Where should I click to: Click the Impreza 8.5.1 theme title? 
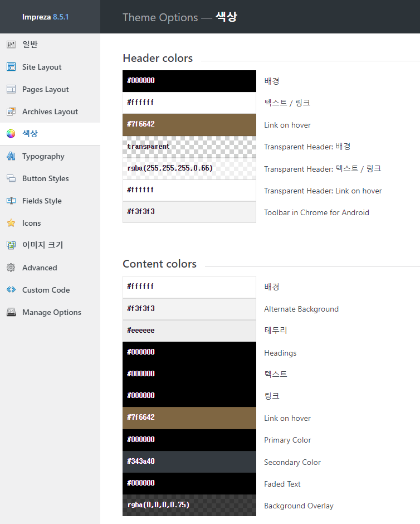point(46,17)
